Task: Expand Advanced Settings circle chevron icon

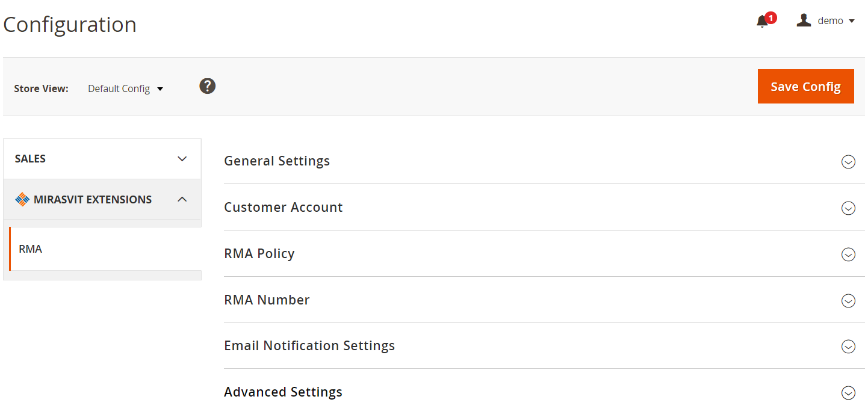Action: pos(848,393)
